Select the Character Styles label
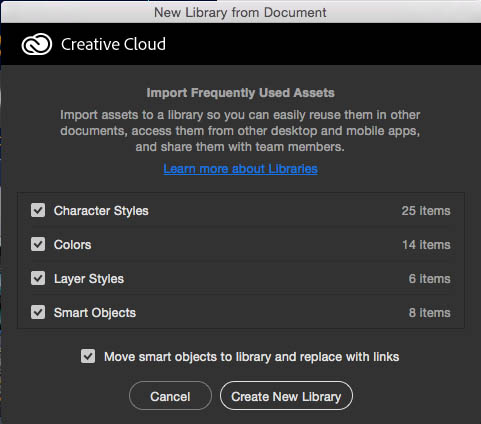Image resolution: width=481 pixels, height=424 pixels. pyautogui.click(x=101, y=211)
